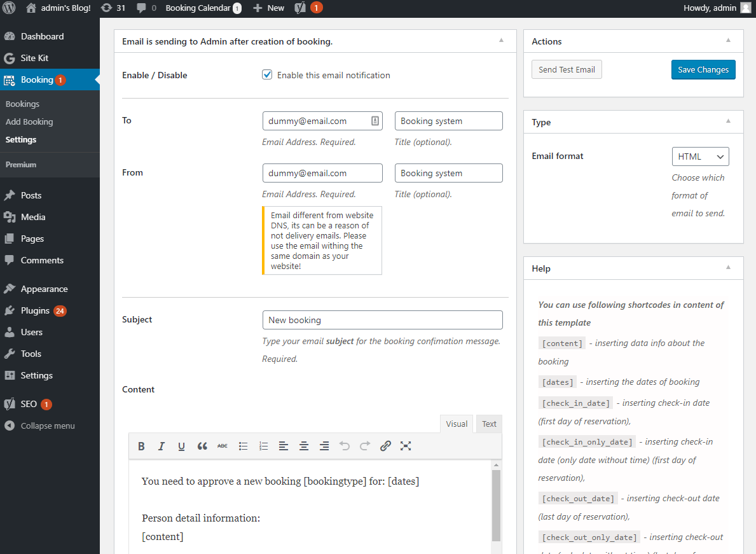Switch to the Visual editor tab
Screen dimensions: 756x554
pos(456,424)
